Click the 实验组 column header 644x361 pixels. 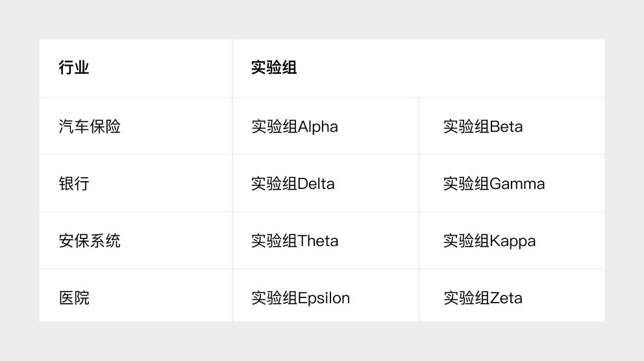point(419,68)
